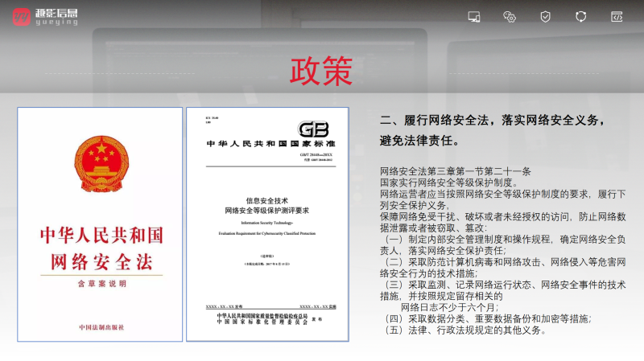Click the red 政策 slide title

click(321, 72)
